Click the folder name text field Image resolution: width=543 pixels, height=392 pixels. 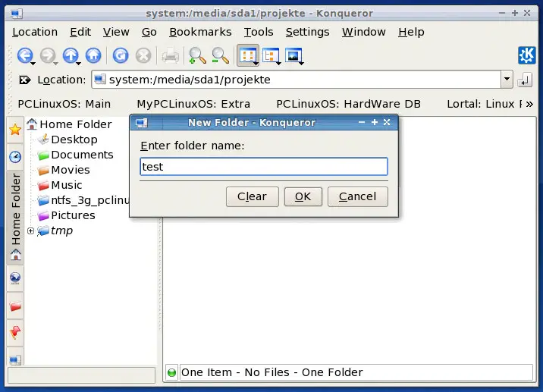tap(264, 167)
